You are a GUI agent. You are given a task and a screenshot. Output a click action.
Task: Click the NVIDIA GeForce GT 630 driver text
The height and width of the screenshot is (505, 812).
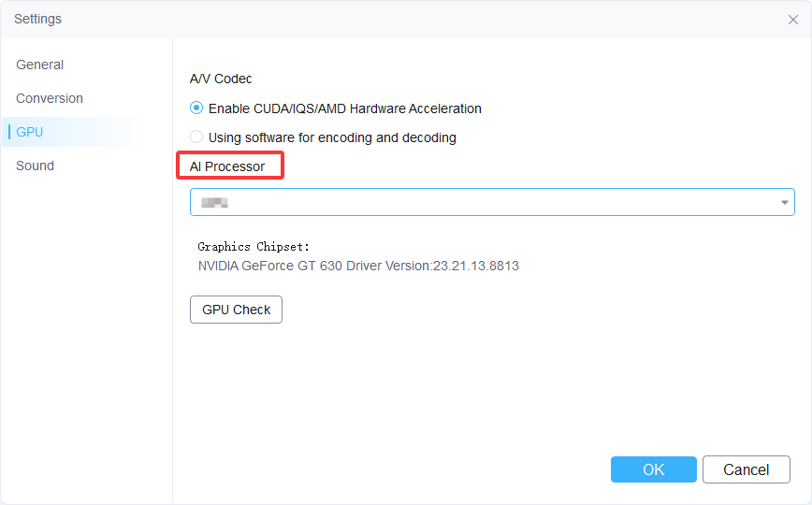(358, 266)
